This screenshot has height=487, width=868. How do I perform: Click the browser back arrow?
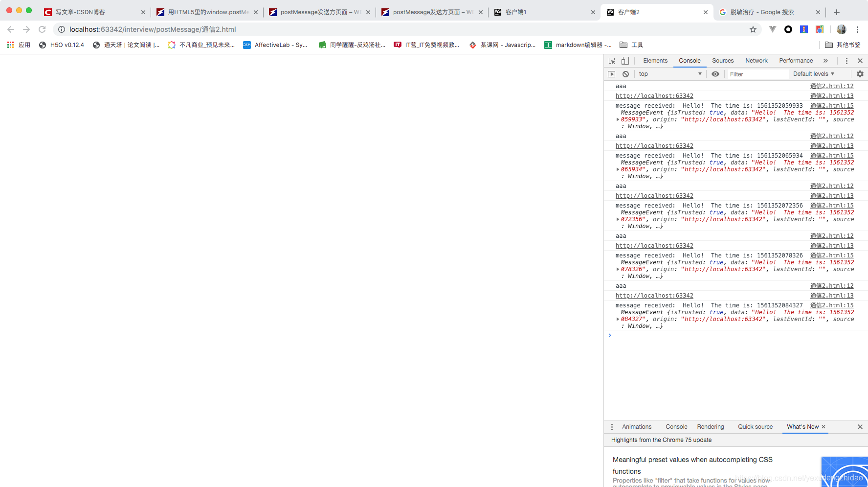tap(11, 29)
